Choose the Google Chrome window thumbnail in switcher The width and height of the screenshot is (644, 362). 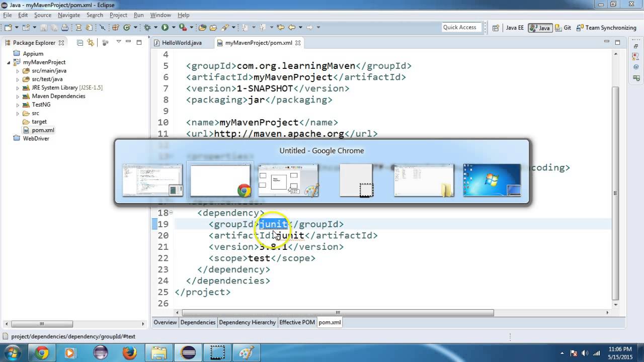pos(220,180)
